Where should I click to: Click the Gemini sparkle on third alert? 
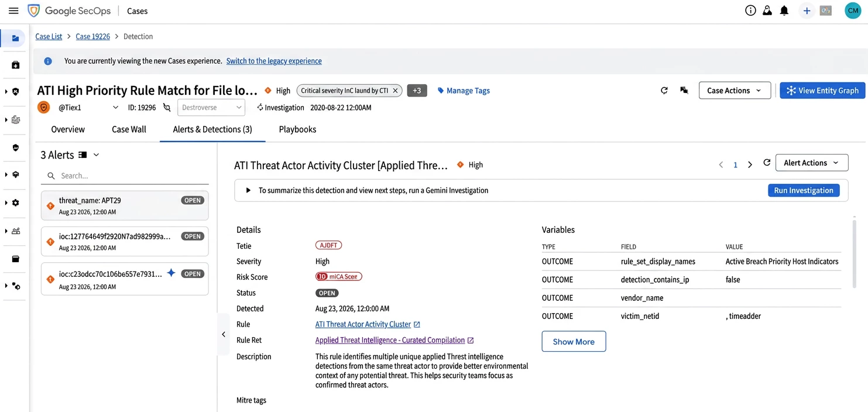[171, 273]
